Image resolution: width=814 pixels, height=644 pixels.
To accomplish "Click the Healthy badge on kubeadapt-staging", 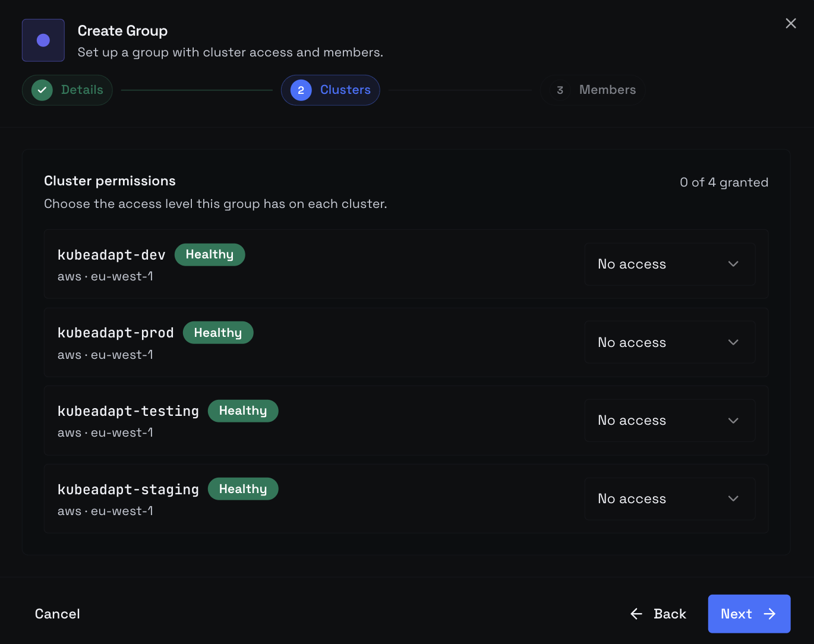I will [243, 489].
